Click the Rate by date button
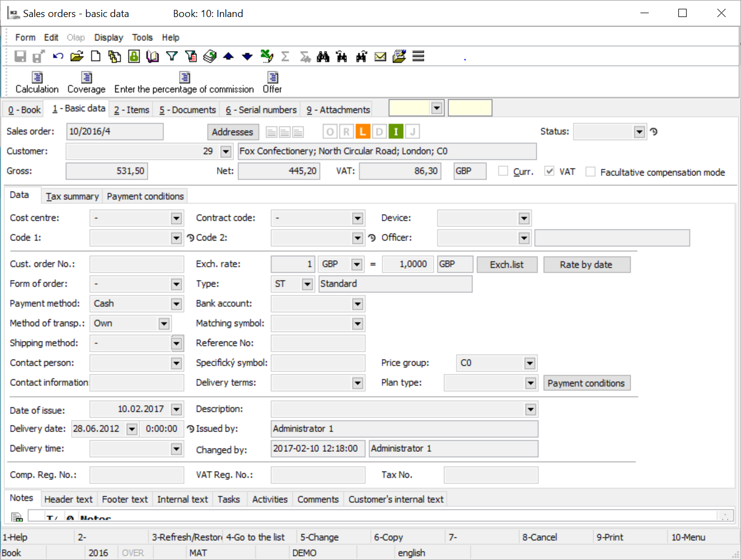Image resolution: width=741 pixels, height=560 pixels. coord(586,265)
